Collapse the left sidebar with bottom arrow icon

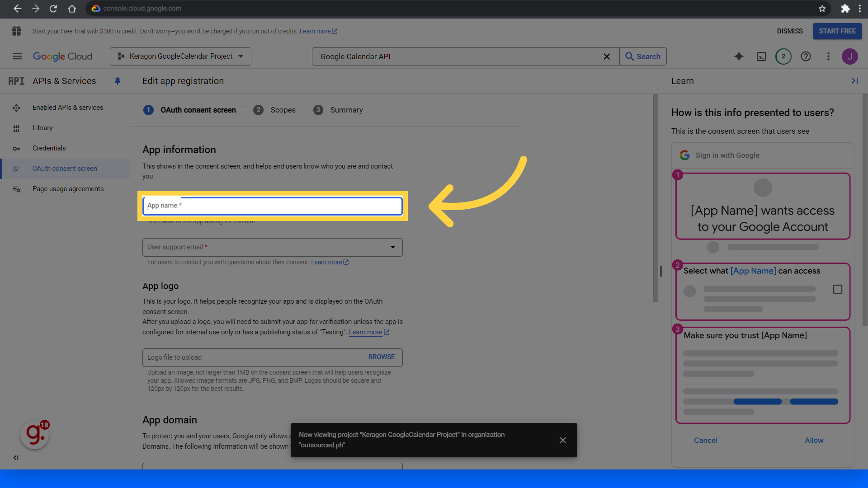coord(16,458)
